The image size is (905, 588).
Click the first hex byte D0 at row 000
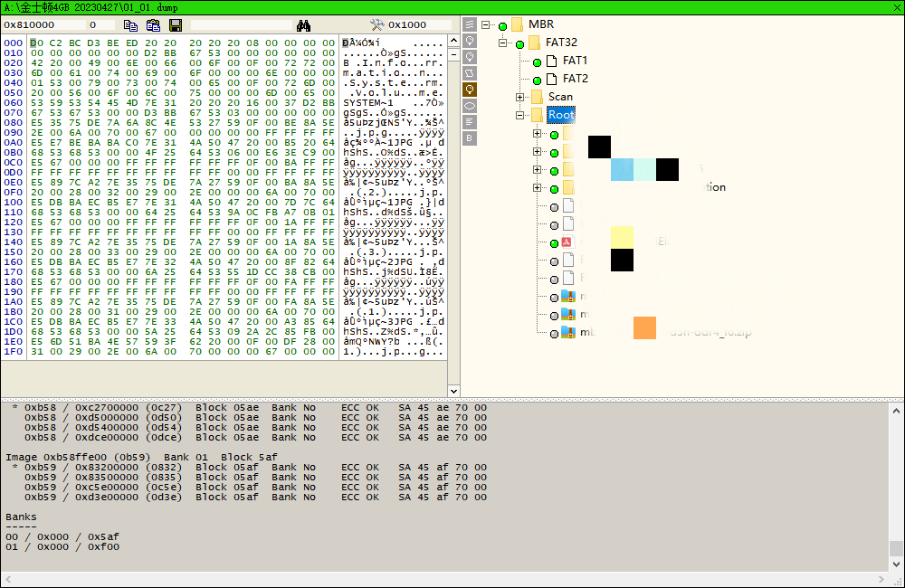tap(36, 43)
